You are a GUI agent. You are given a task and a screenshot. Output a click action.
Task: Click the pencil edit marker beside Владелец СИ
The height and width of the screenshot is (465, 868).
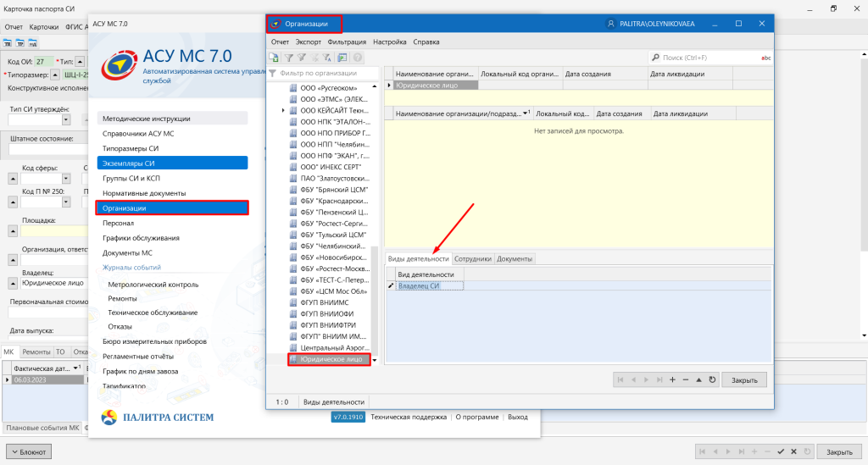(390, 285)
